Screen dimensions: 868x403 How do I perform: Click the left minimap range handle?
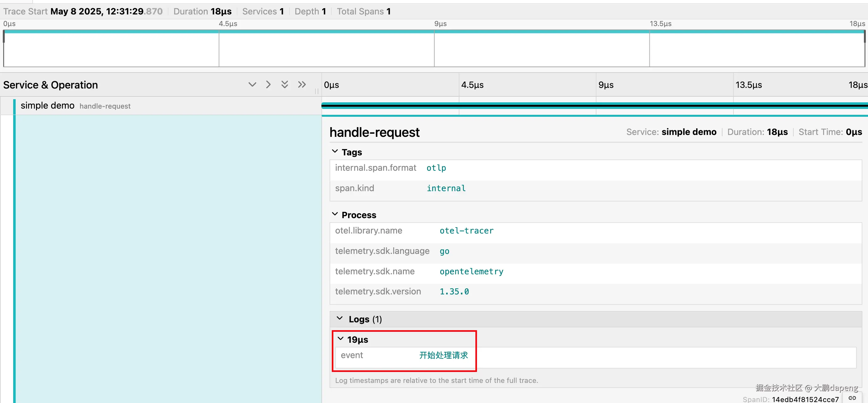click(x=4, y=36)
